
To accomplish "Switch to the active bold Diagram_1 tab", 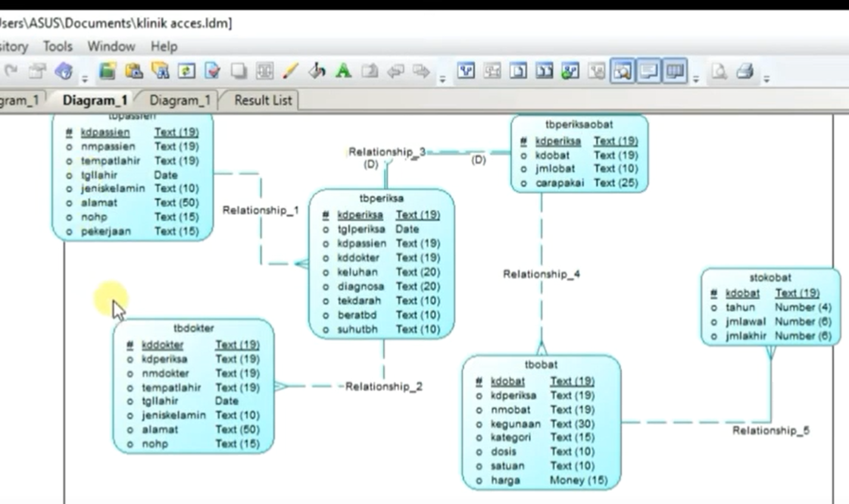I will [x=95, y=100].
